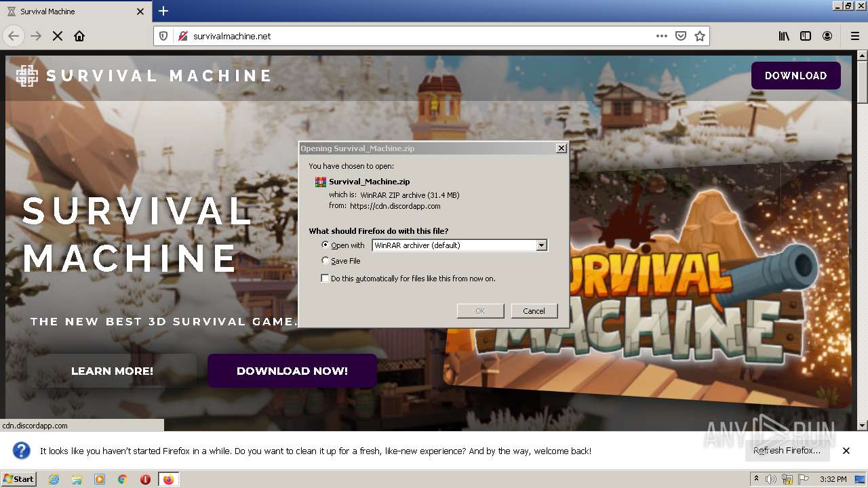Dismiss the Firefox refresh notification bar

point(846,451)
